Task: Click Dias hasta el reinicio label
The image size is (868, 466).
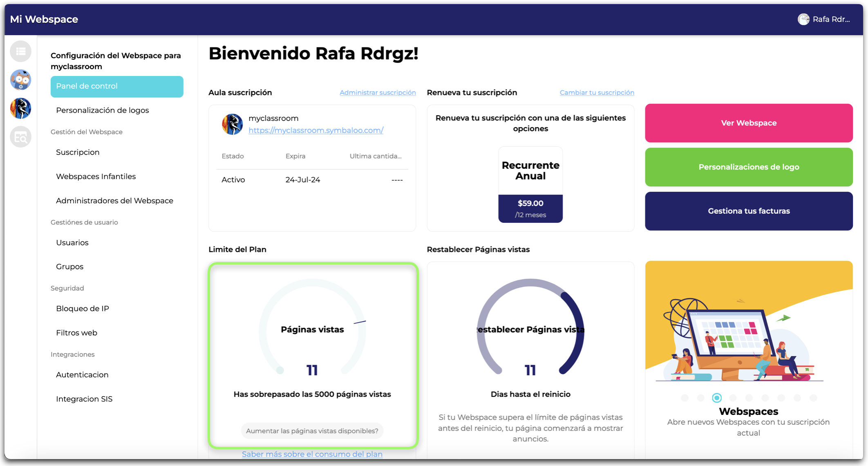Action: tap(530, 394)
